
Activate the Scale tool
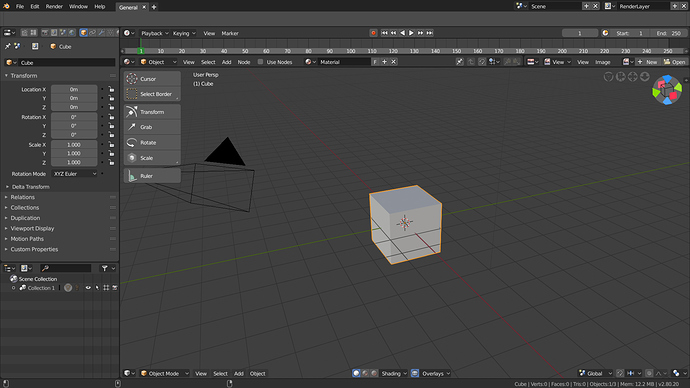click(152, 158)
